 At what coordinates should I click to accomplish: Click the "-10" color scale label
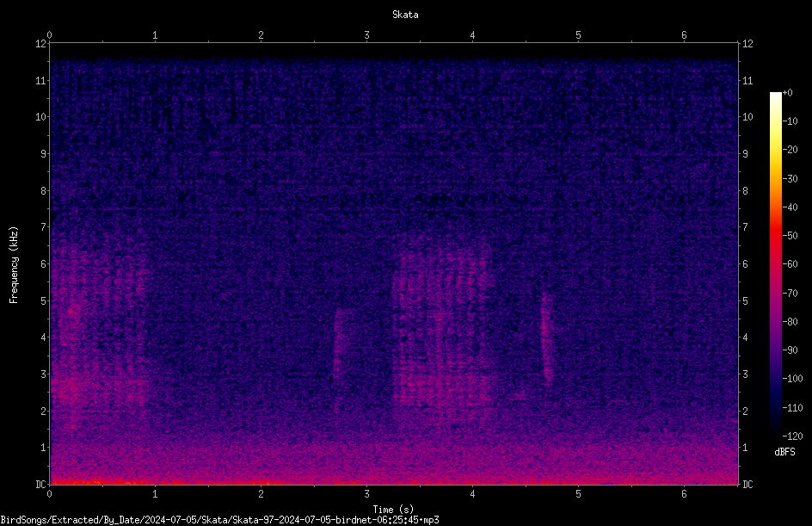click(x=790, y=121)
